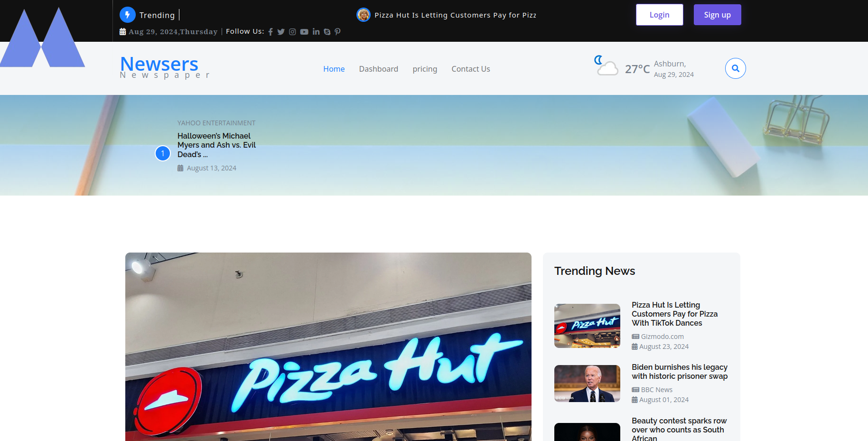Open the Halloween's Michael Myers article headline

click(x=216, y=145)
